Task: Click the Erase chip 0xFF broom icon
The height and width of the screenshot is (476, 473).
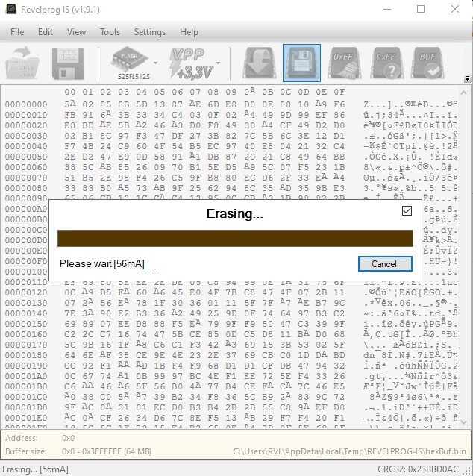Action: [x=343, y=63]
